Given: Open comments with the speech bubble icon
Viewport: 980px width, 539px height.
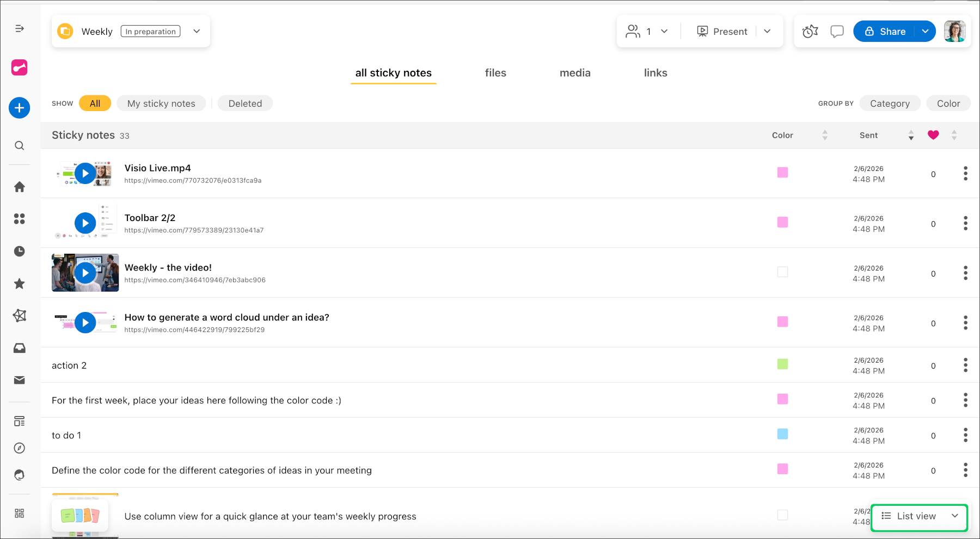Looking at the screenshot, I should point(837,31).
